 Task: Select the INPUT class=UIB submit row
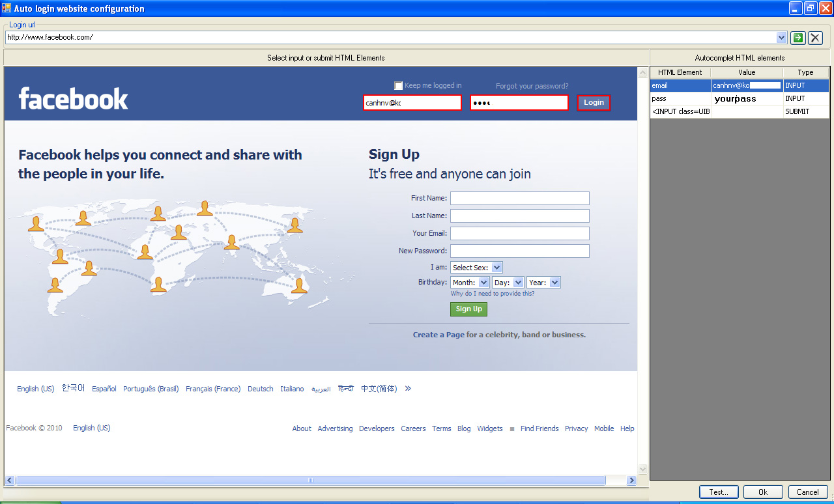click(x=740, y=111)
